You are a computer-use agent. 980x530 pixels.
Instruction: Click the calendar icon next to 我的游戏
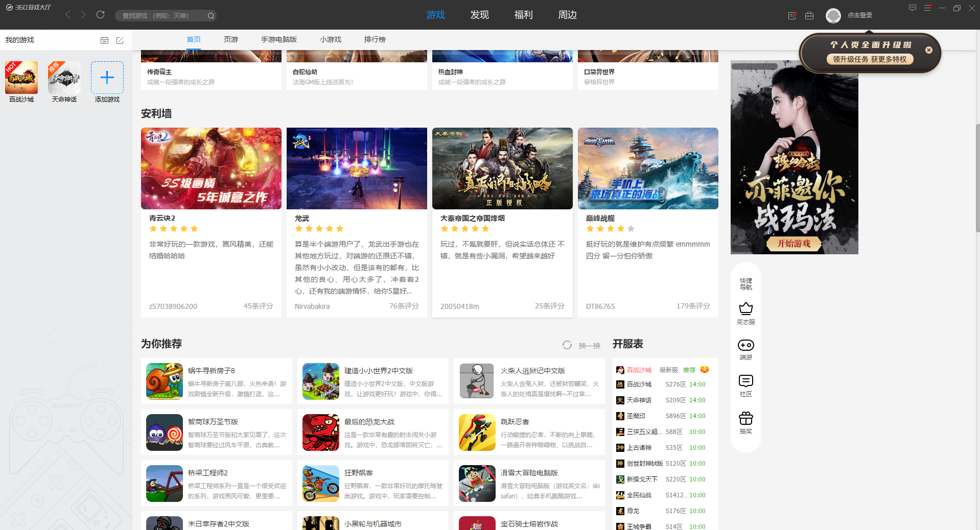click(104, 40)
